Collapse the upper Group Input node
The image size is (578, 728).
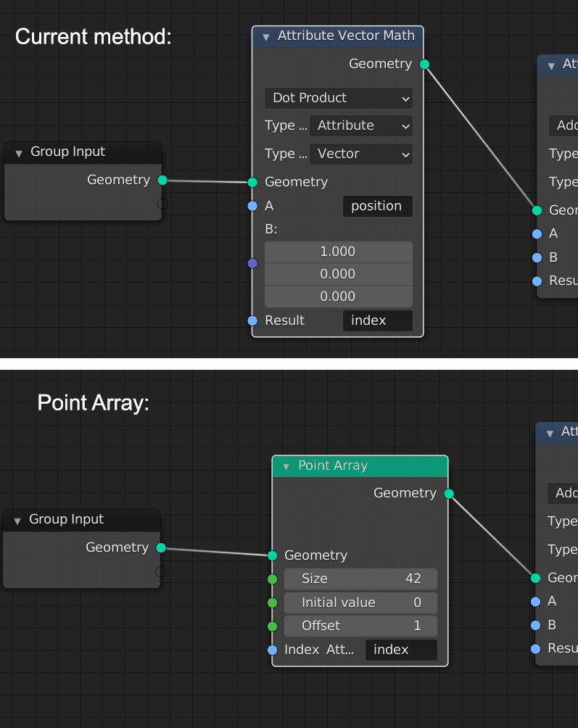(19, 153)
